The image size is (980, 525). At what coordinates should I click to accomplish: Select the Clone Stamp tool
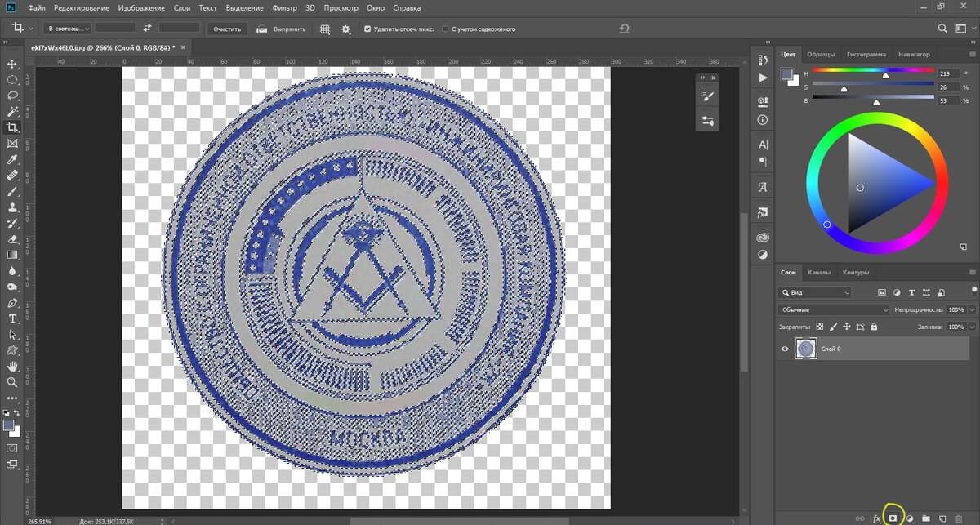(12, 207)
